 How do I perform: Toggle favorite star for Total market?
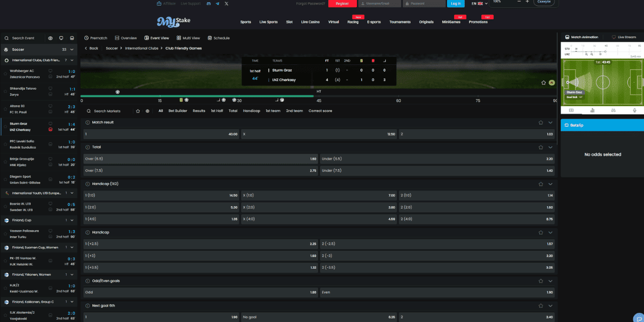click(541, 147)
